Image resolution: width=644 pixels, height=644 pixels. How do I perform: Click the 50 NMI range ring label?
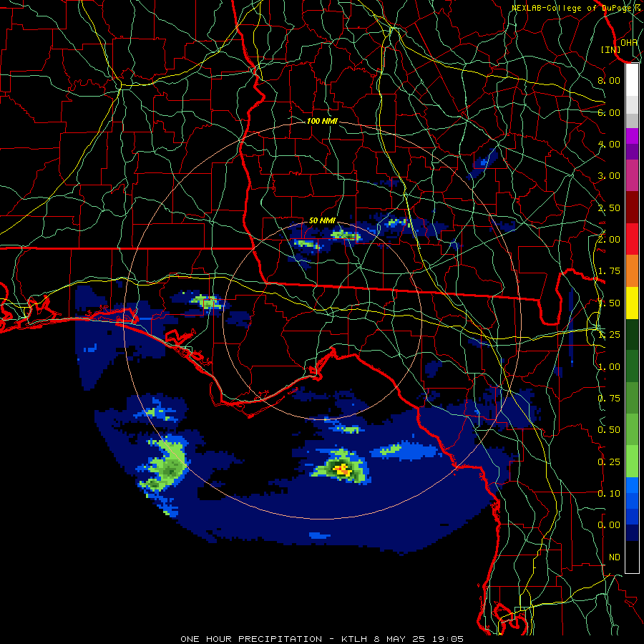322,220
